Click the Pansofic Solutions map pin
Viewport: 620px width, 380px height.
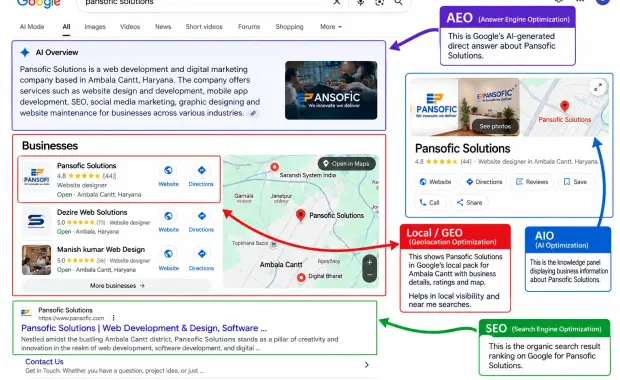301,215
